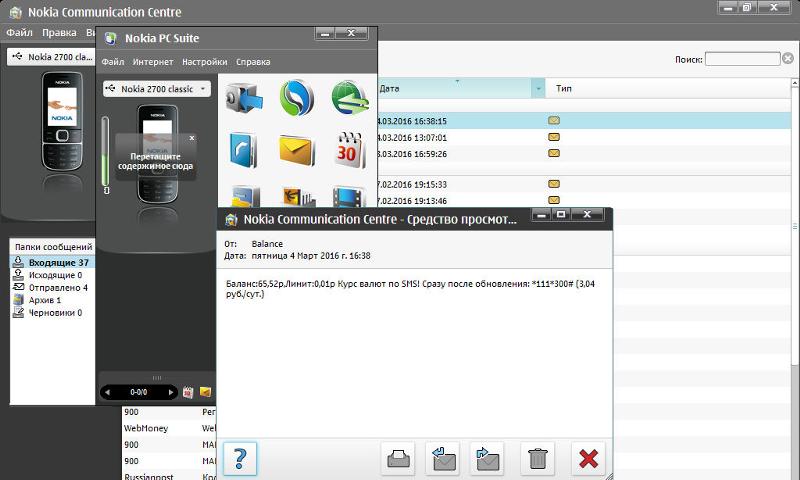Dismiss the "Перетащите содержимое сюда" tooltip
The width and height of the screenshot is (800, 480).
point(192,138)
